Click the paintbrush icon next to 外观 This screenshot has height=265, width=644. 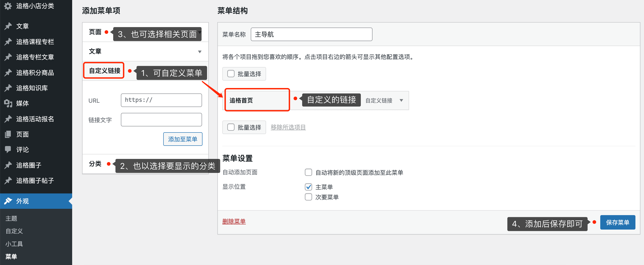coord(8,201)
